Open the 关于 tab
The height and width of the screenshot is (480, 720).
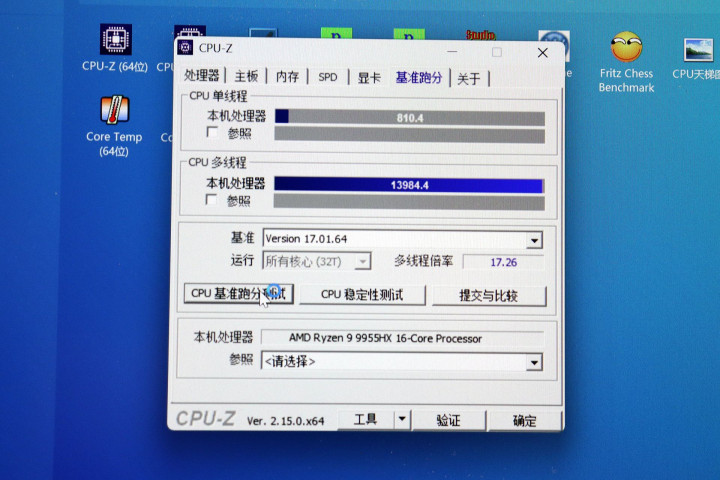click(469, 79)
